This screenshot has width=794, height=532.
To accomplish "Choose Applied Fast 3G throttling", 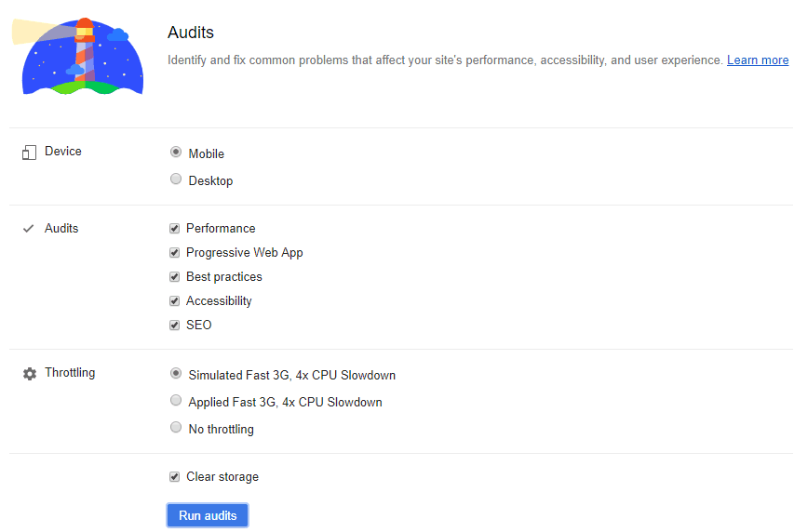I will [x=176, y=401].
